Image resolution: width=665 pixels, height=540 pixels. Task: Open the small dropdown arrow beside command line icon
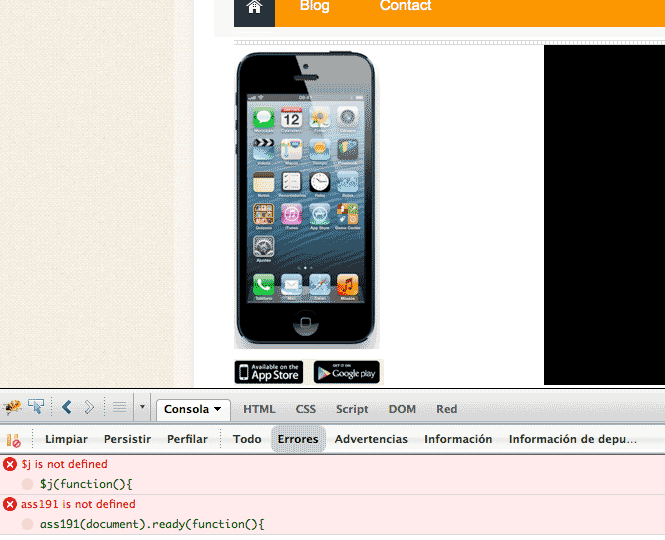[x=142, y=407]
